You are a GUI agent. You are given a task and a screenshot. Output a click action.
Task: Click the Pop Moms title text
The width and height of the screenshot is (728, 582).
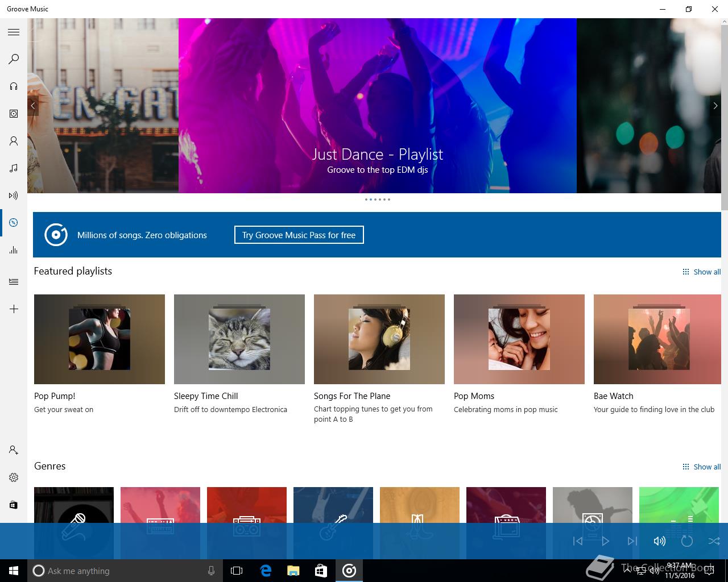474,396
